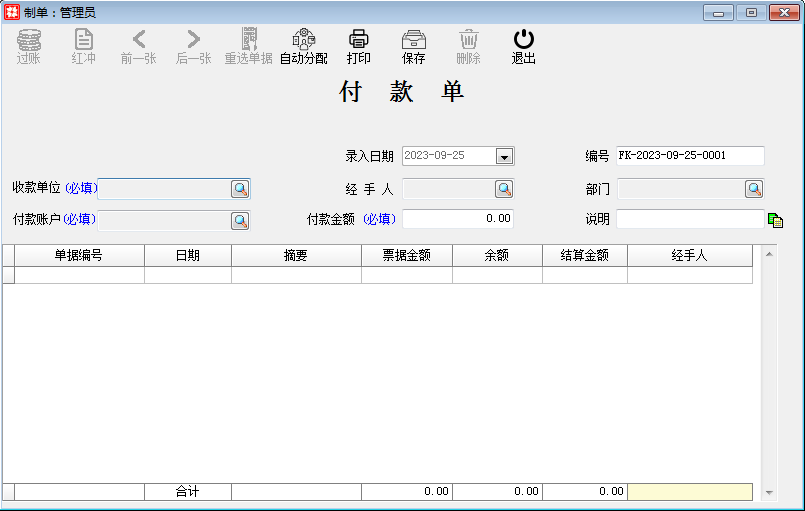Expand the 录入日期 date dropdown

coord(504,156)
